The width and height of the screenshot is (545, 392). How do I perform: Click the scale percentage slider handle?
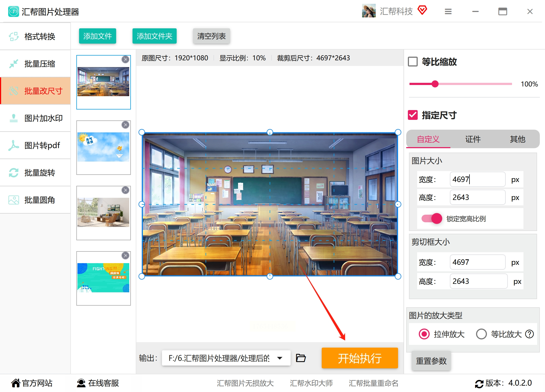(x=435, y=84)
